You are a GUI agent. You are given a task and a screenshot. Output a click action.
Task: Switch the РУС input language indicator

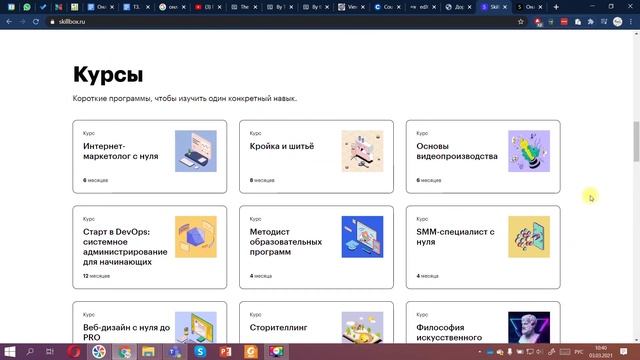[579, 352]
